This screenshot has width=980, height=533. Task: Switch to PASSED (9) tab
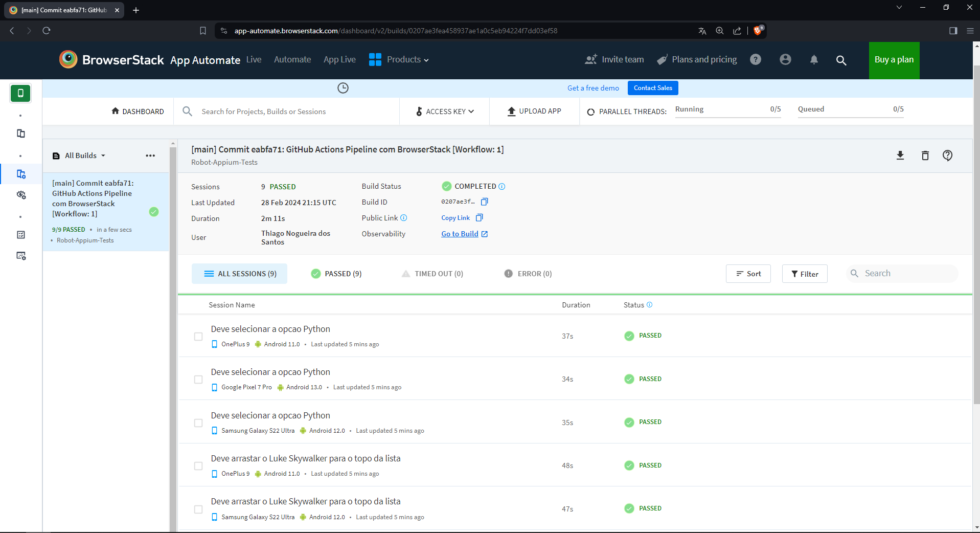click(x=336, y=274)
